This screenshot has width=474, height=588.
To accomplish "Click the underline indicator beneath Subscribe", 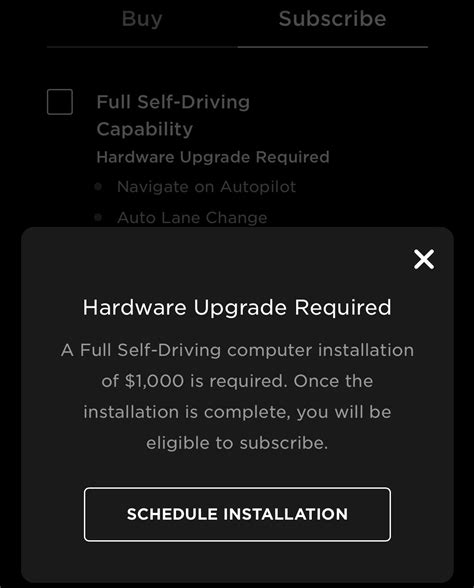I will (333, 47).
